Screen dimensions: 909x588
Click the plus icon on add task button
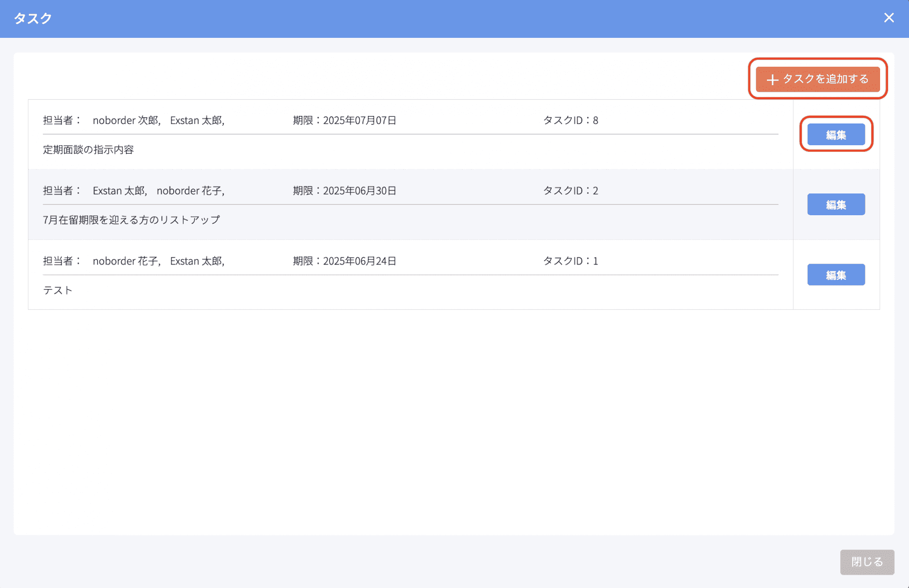point(772,79)
